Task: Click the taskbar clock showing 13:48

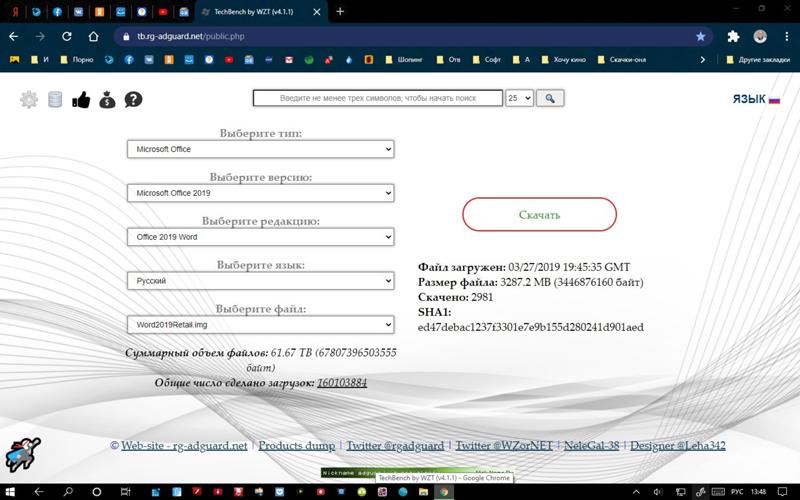Action: (758, 492)
